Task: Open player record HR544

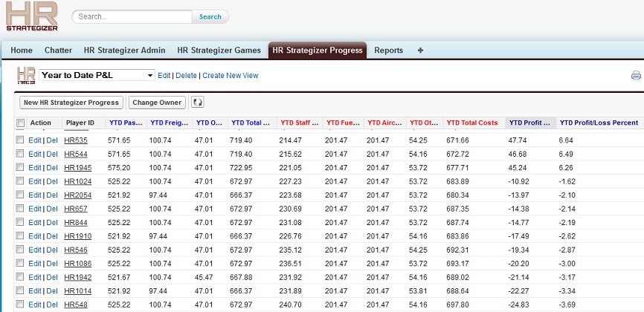Action: tap(76, 154)
